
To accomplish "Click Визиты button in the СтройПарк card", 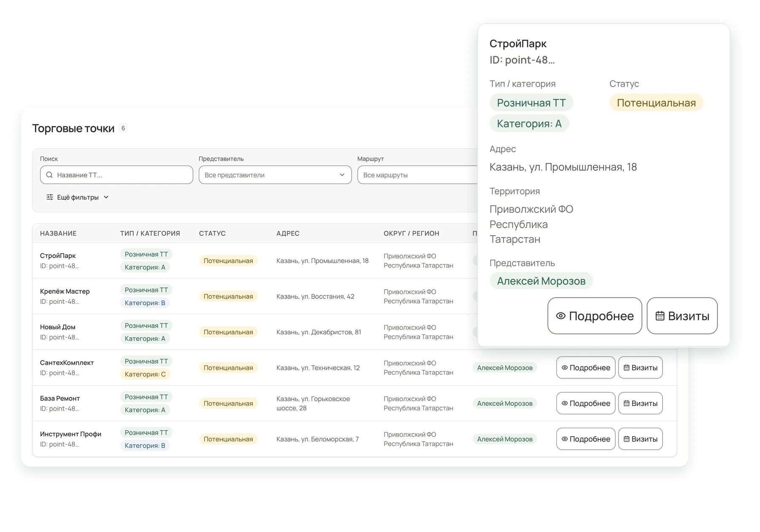I will tap(682, 316).
